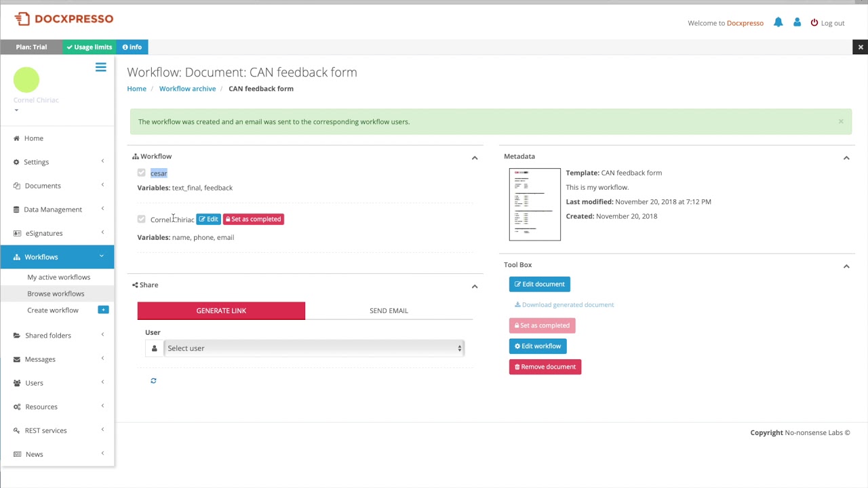Viewport: 868px width, 488px height.
Task: Toggle the checkbox next to cesar
Action: 141,173
